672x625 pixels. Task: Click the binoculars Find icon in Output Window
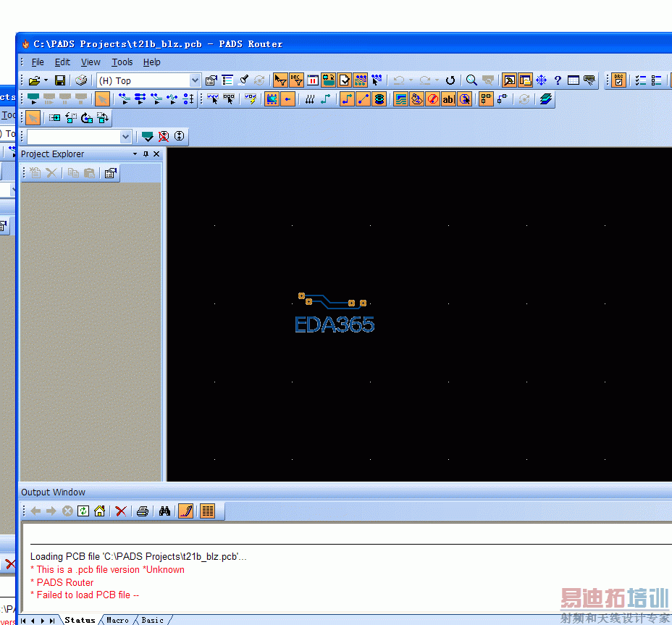(x=164, y=511)
